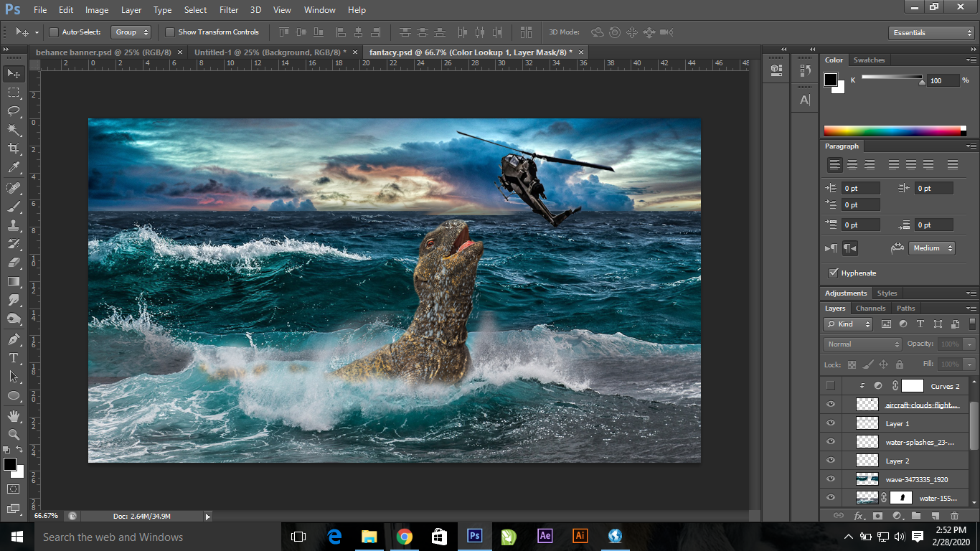Select the Lasso tool
This screenshot has width=980, height=551.
point(14,110)
